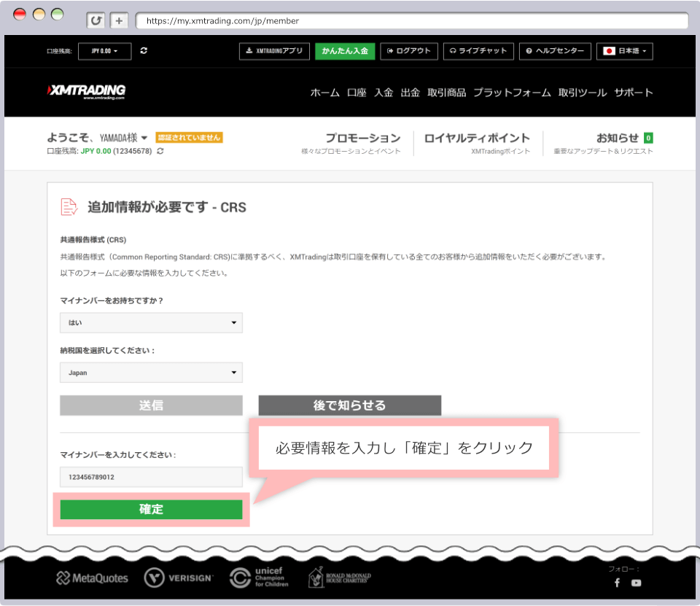The width and height of the screenshot is (700, 606).
Task: Expand the YAMADA様 account dropdown arrow
Action: point(144,138)
